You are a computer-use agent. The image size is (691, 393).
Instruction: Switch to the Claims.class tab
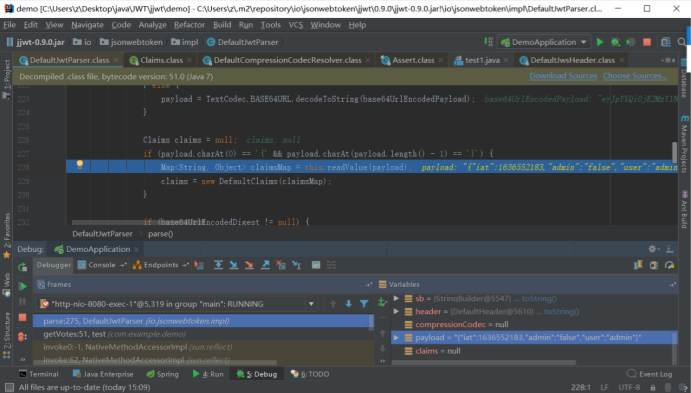[x=161, y=60]
